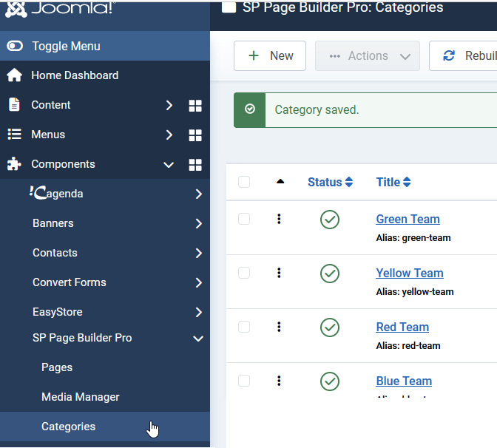Click the green status icon for Green Team
This screenshot has width=497, height=448.
pyautogui.click(x=330, y=220)
